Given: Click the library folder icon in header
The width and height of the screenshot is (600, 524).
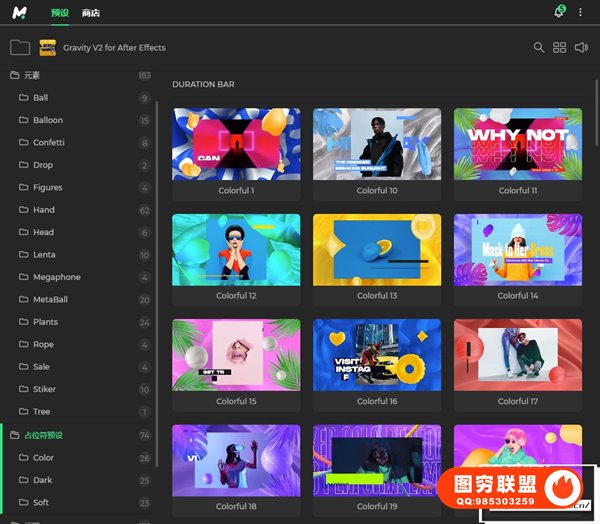Looking at the screenshot, I should coord(19,47).
